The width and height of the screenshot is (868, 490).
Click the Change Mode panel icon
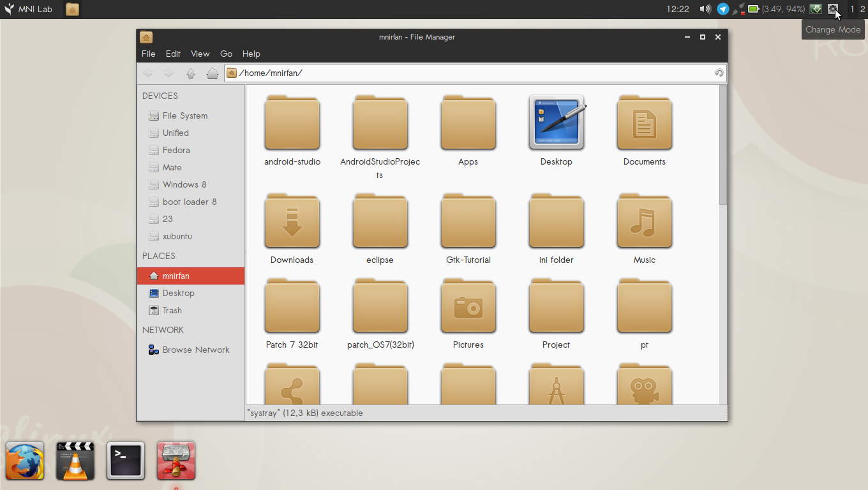[x=833, y=9]
